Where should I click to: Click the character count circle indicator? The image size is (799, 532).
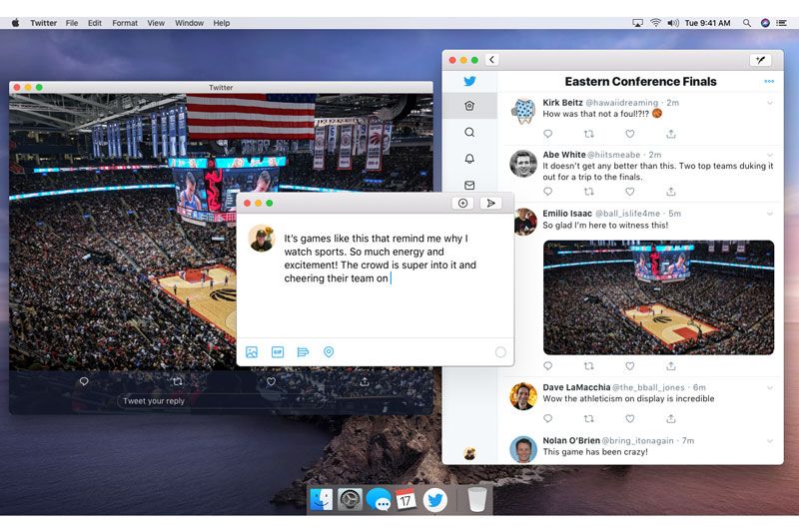[x=500, y=352]
